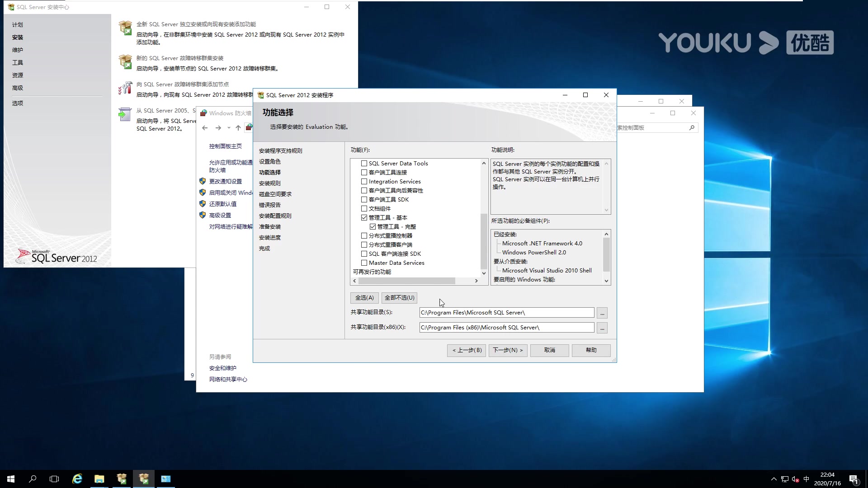Click the upgrade from SQL Server 2005 icon

[124, 114]
